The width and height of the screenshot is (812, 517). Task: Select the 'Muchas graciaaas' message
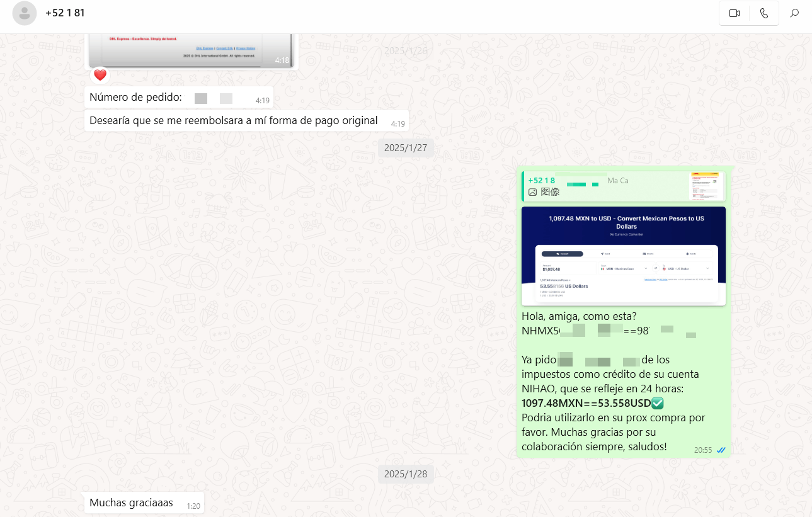144,503
